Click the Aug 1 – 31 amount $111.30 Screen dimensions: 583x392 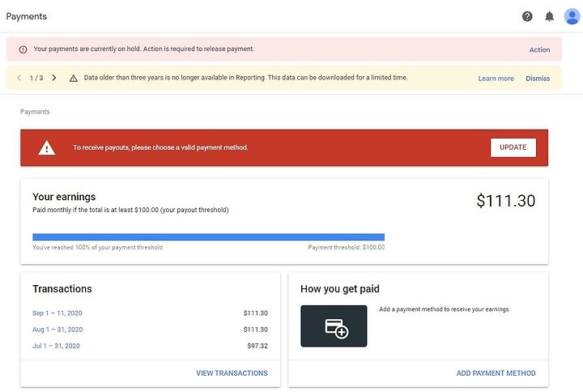(256, 330)
